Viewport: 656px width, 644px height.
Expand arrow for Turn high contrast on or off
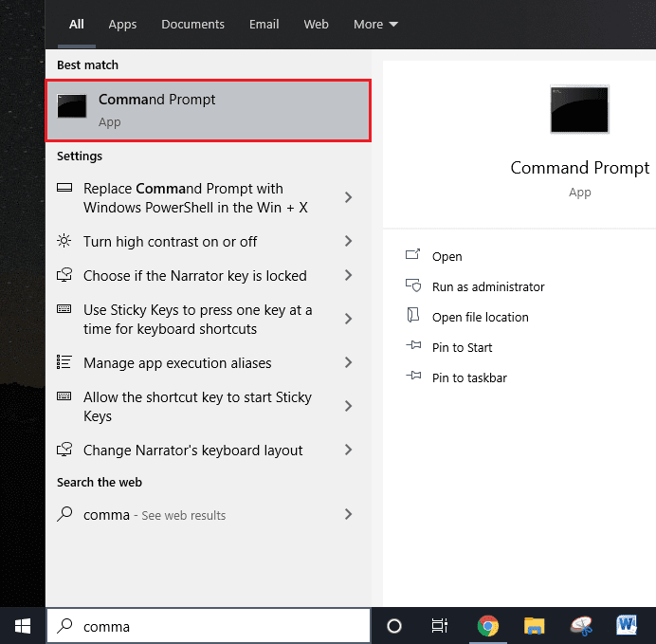point(348,241)
